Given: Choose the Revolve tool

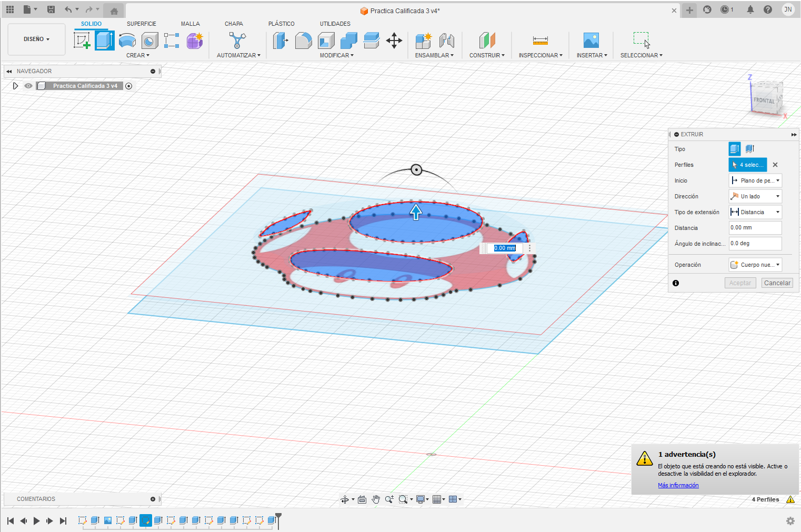Looking at the screenshot, I should click(x=127, y=41).
